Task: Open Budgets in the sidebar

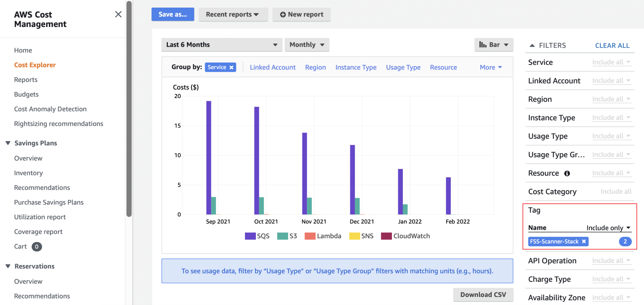Action: click(26, 94)
